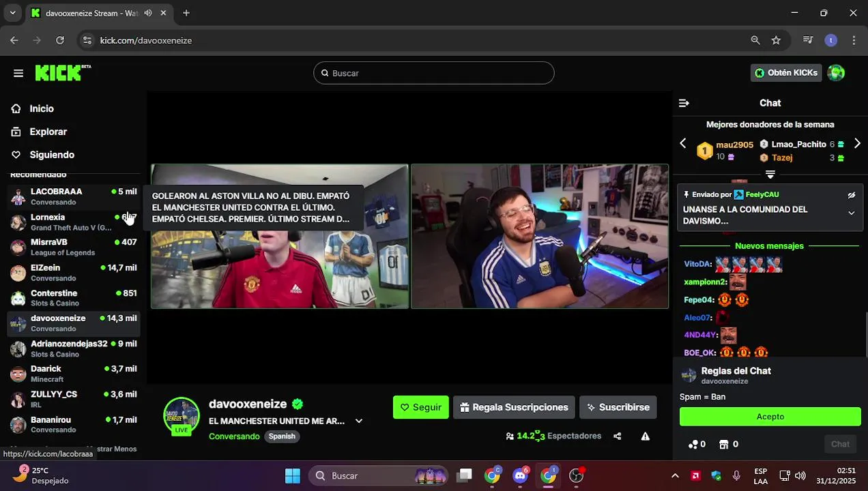Jump to Nuevos mensajes in chat

pos(769,245)
